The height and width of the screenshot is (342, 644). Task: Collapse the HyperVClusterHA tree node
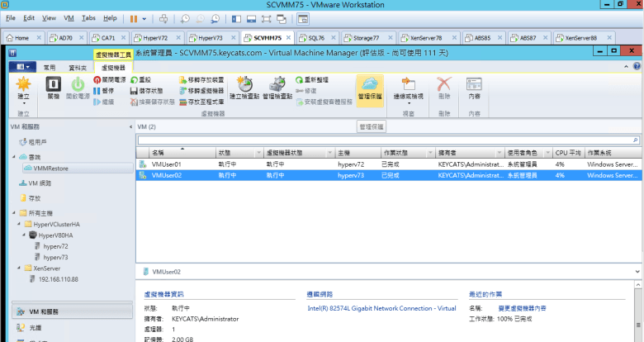(x=18, y=224)
